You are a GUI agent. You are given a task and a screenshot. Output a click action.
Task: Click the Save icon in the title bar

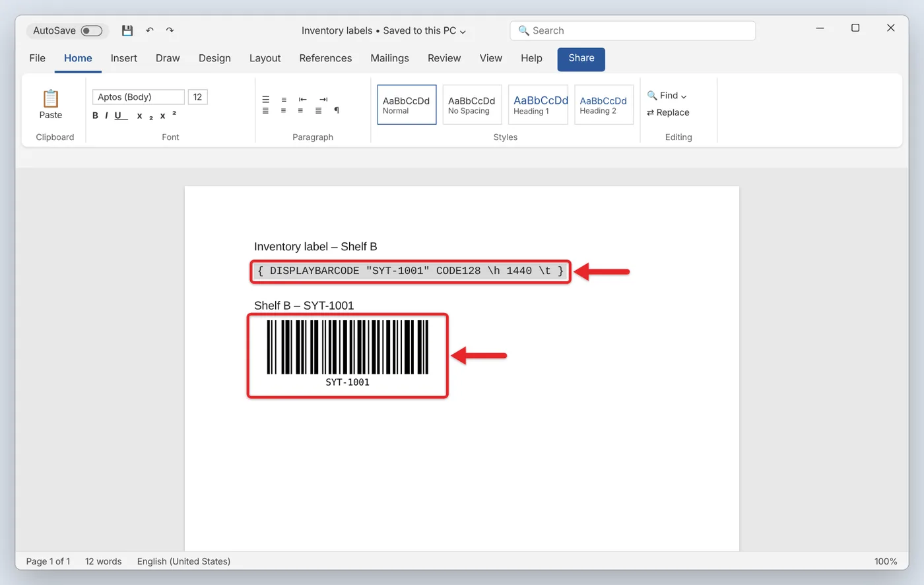point(127,30)
